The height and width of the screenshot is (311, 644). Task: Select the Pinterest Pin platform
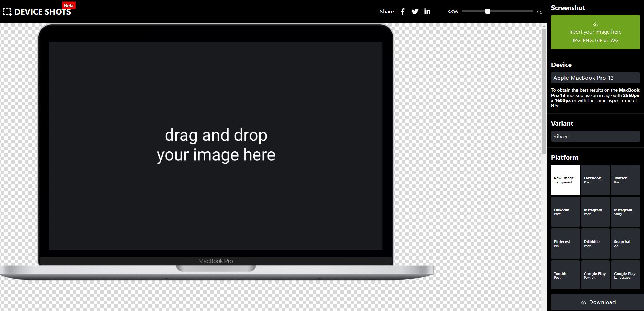point(565,244)
